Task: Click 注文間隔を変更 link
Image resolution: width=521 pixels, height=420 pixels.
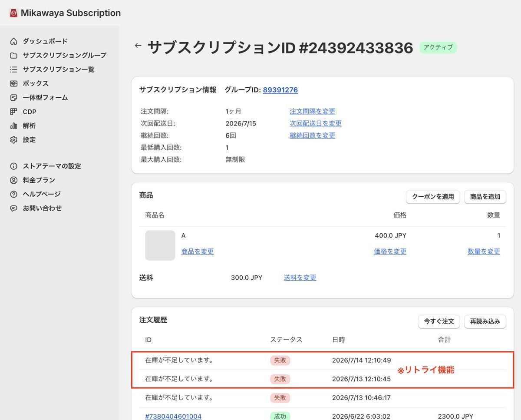Action: pyautogui.click(x=313, y=111)
